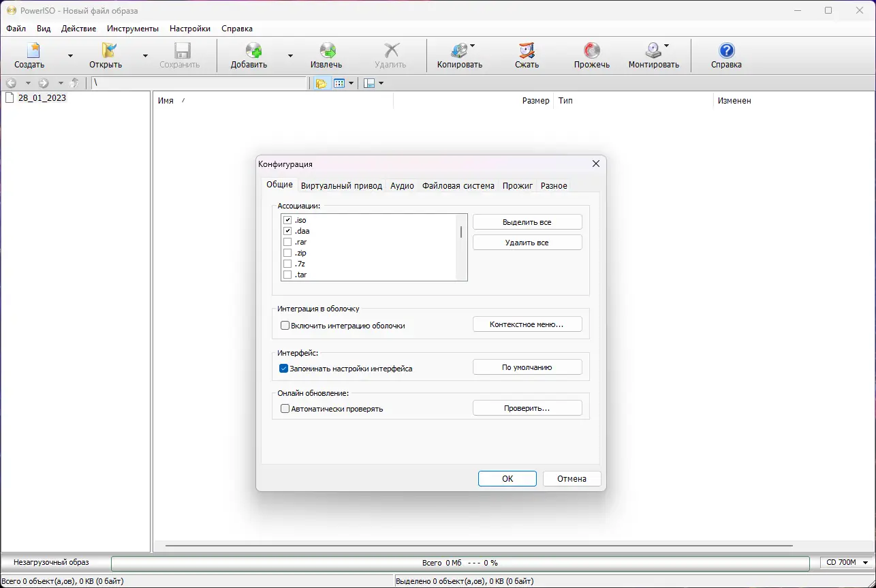Expand the Копировать dropdown arrow
Viewport: 876px width, 588px height.
coord(473,46)
